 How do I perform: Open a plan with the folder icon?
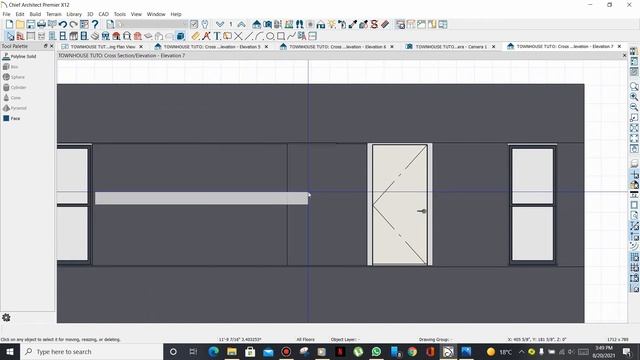(20, 24)
